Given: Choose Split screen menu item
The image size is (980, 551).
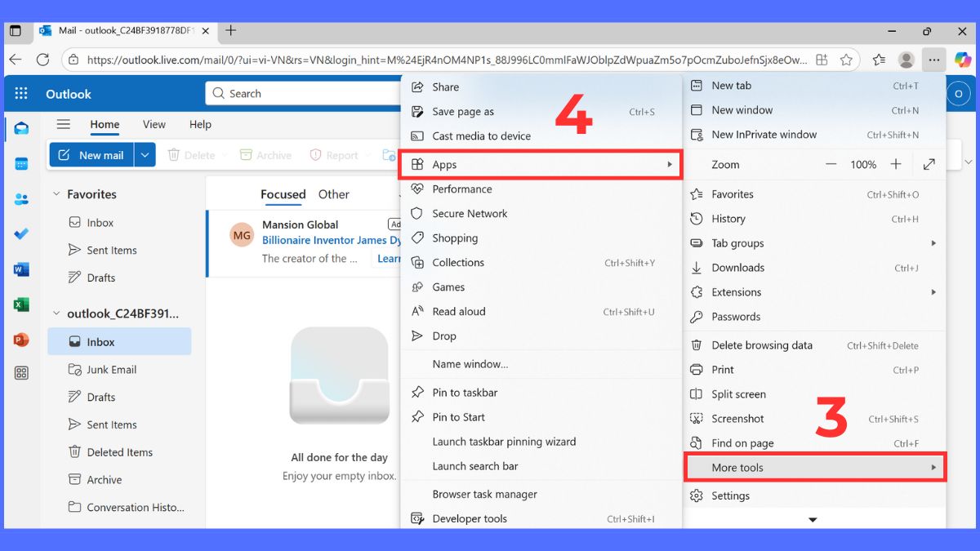Looking at the screenshot, I should pos(814,394).
